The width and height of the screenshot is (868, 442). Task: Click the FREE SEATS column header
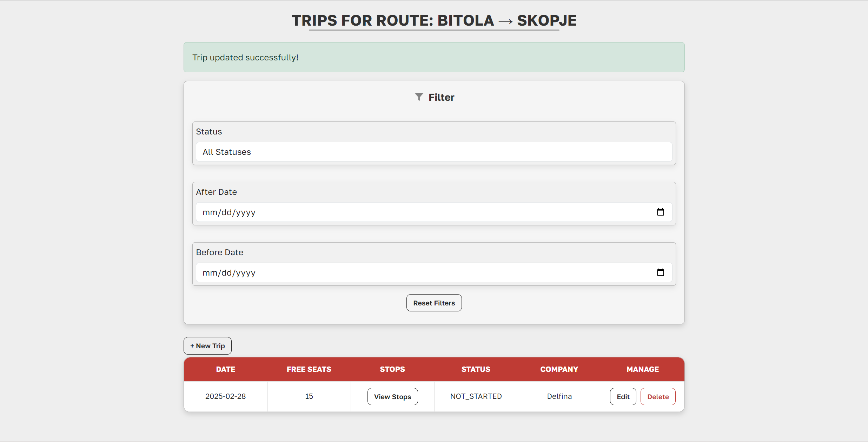309,369
